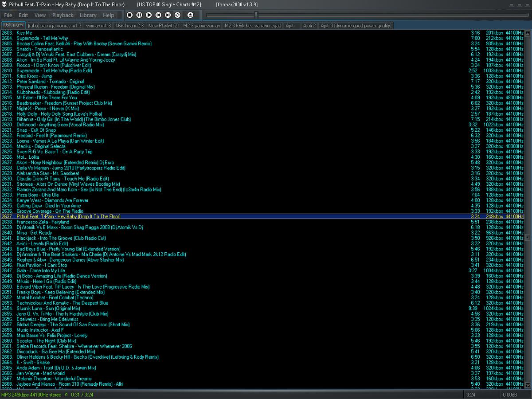Click the seekbar slider handle
This screenshot has height=399, width=532.
(x=256, y=15)
